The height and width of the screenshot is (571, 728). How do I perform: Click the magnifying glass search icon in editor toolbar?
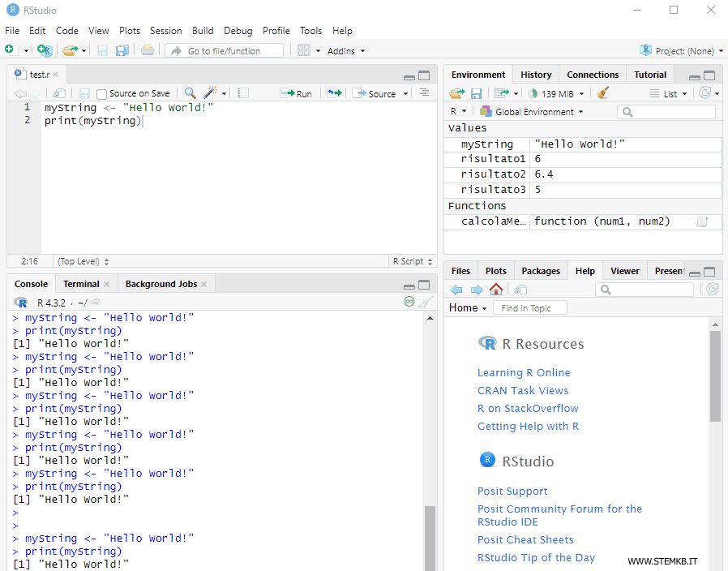click(x=188, y=93)
